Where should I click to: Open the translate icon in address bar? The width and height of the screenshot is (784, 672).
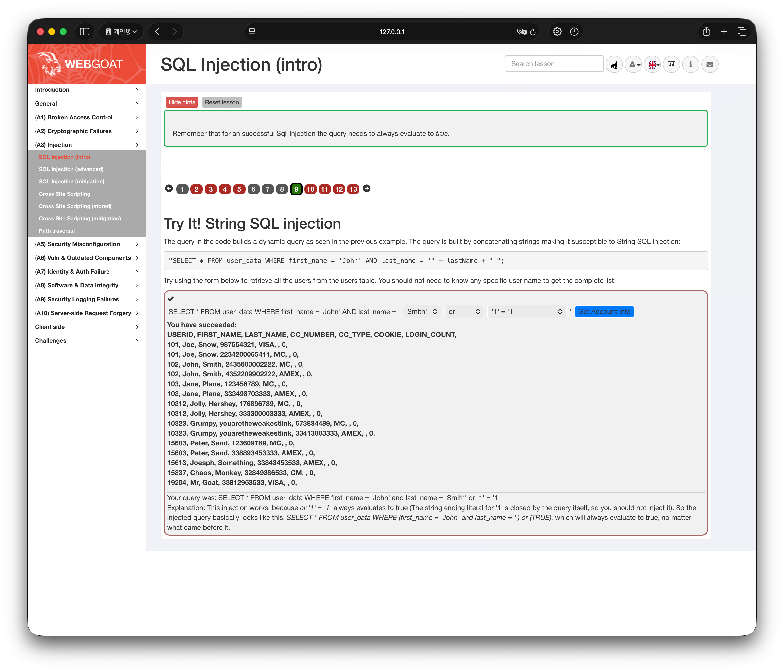tap(522, 32)
